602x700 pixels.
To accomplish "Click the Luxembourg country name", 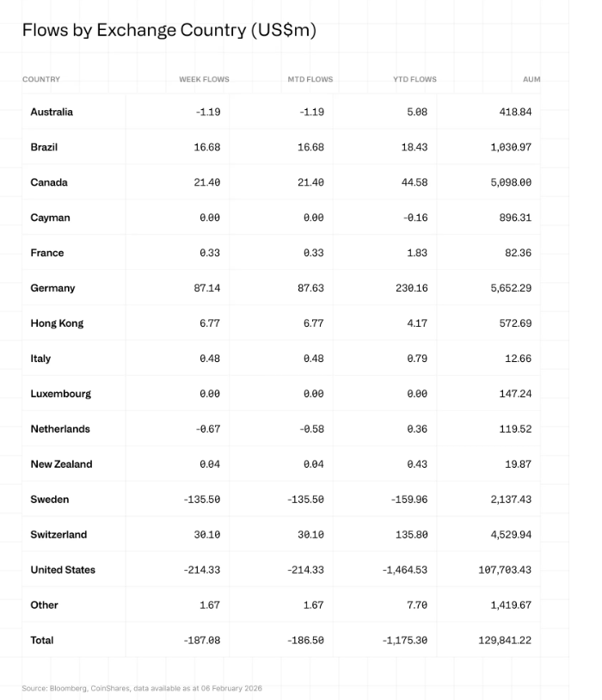I will coord(60,394).
